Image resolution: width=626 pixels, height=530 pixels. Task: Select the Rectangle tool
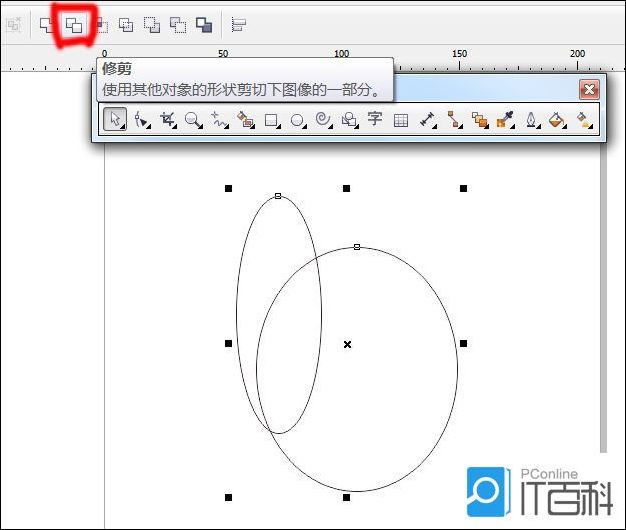[x=271, y=120]
